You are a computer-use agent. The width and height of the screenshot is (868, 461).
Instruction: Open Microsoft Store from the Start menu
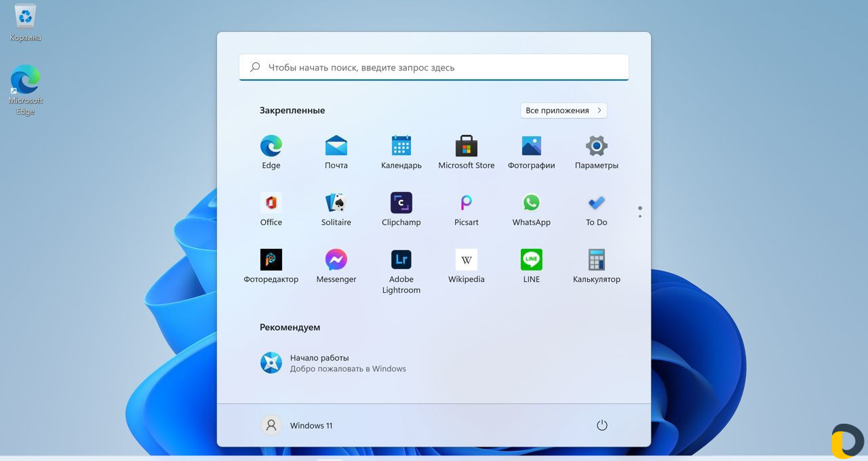467,152
